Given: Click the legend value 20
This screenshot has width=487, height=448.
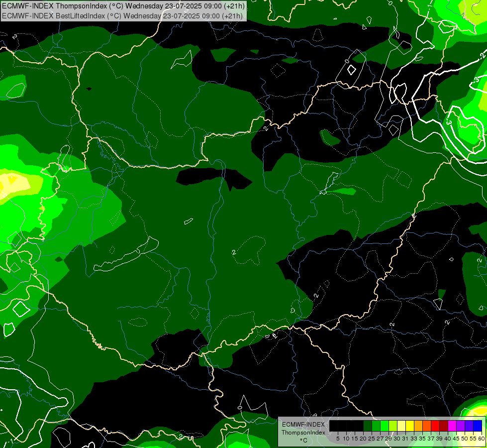Looking at the screenshot, I should click(x=363, y=439).
